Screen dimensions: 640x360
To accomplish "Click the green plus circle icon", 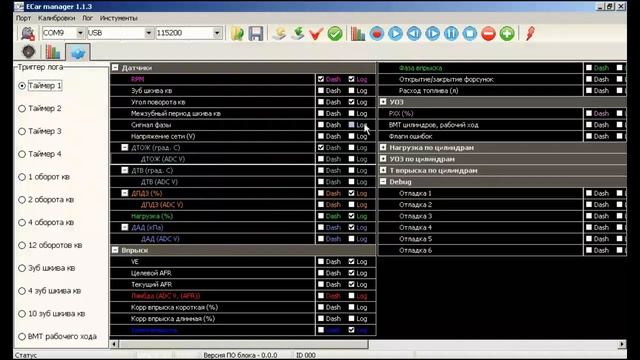I will coord(507,33).
